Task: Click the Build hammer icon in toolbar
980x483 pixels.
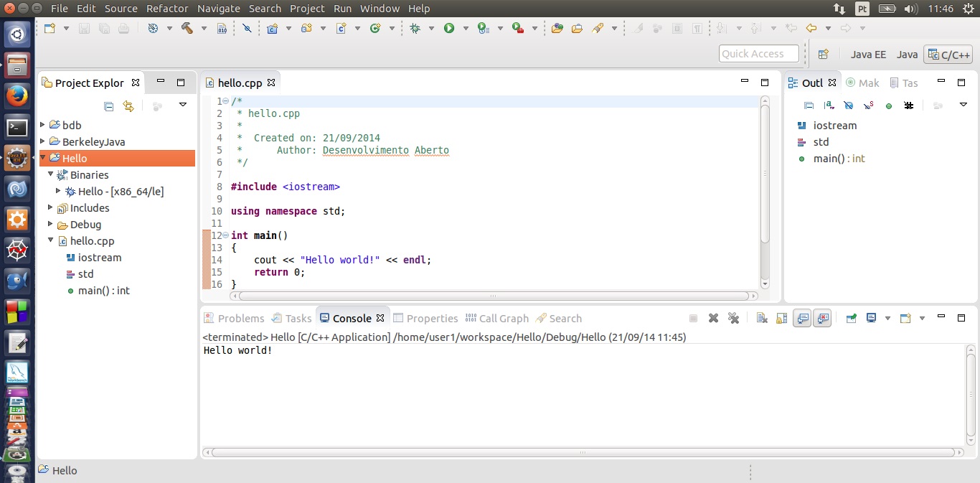Action: (x=187, y=29)
